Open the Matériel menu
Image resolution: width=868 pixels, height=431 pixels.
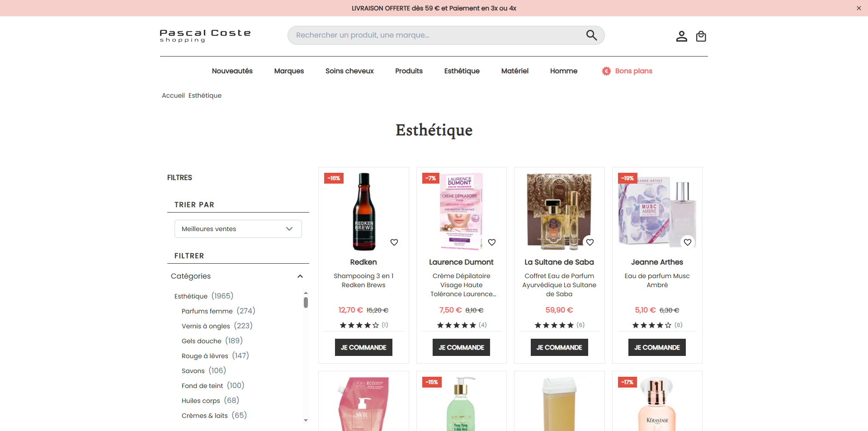pyautogui.click(x=515, y=71)
